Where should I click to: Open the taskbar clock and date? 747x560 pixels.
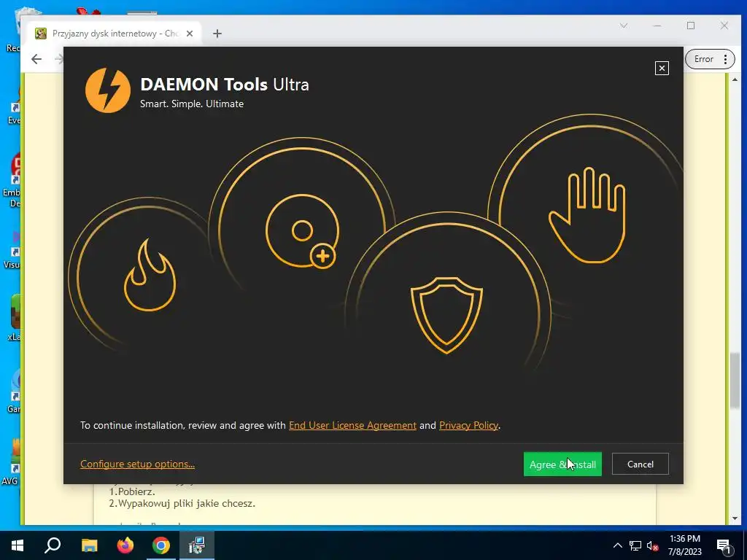[684, 545]
